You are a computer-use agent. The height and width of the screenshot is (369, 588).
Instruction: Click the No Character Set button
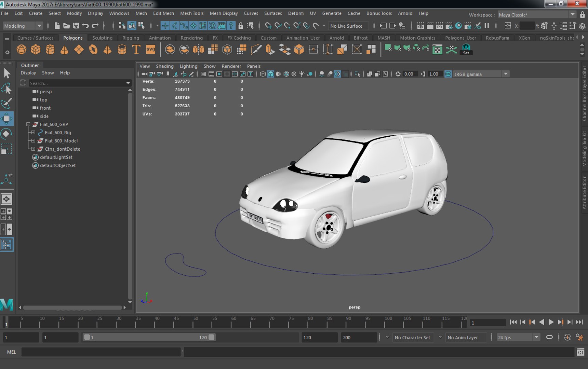(x=412, y=338)
